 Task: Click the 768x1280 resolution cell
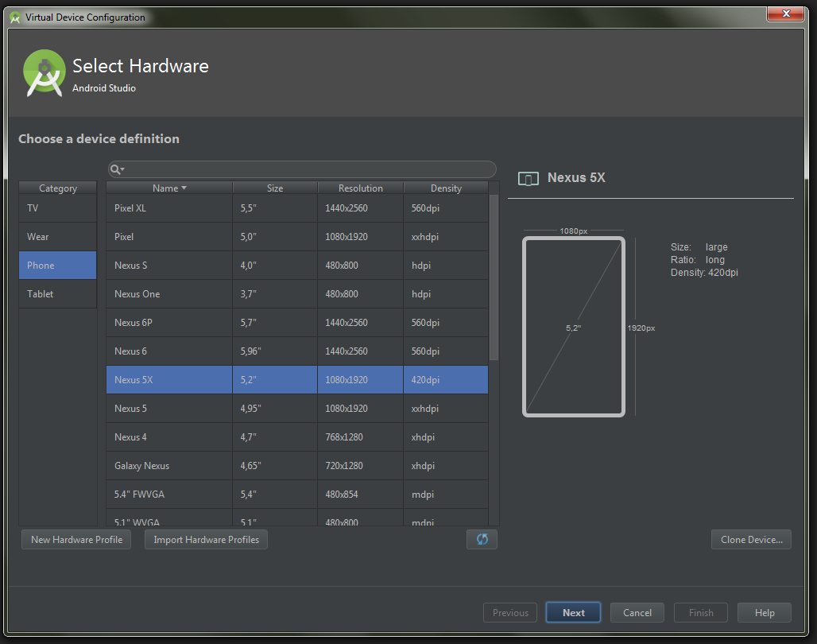[361, 437]
